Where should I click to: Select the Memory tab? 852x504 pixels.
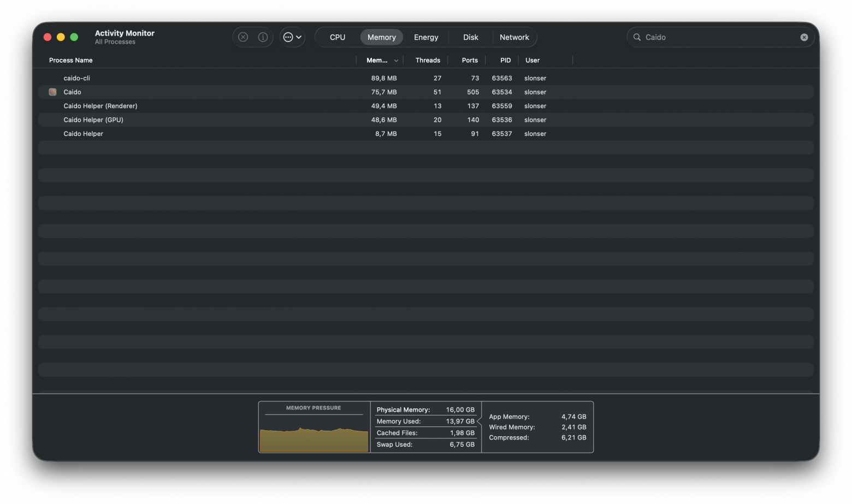[x=381, y=37]
